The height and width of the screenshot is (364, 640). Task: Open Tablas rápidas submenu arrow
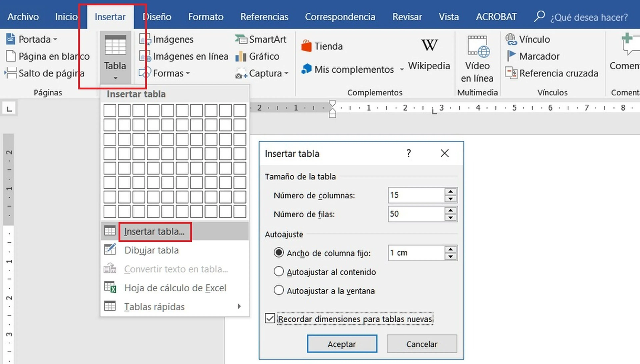coord(239,306)
